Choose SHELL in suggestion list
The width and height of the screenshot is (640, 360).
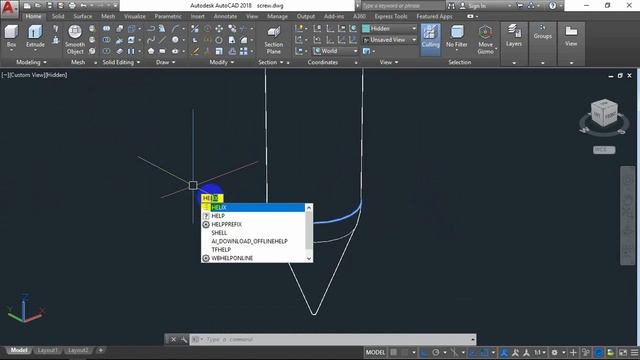[253, 233]
